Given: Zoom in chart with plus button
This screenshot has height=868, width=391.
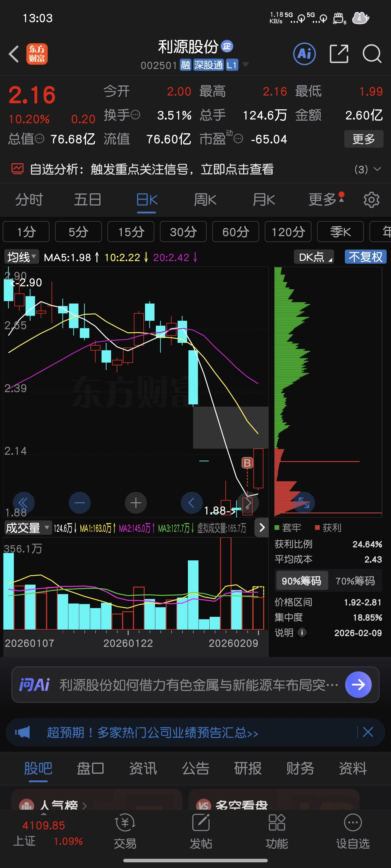Looking at the screenshot, I should click(x=135, y=503).
